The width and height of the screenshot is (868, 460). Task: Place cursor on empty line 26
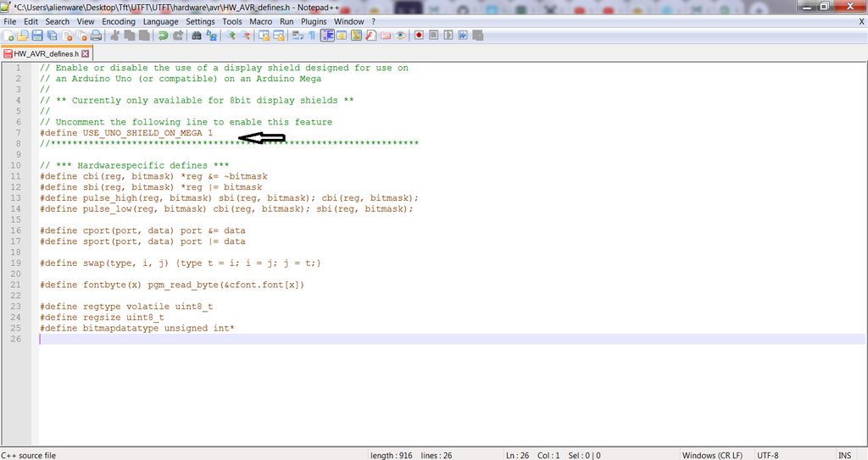pos(451,339)
